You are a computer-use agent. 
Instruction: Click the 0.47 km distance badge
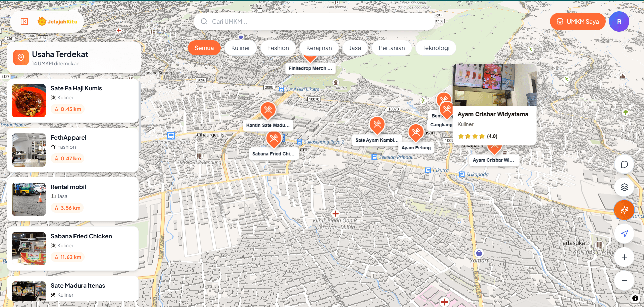tap(67, 159)
